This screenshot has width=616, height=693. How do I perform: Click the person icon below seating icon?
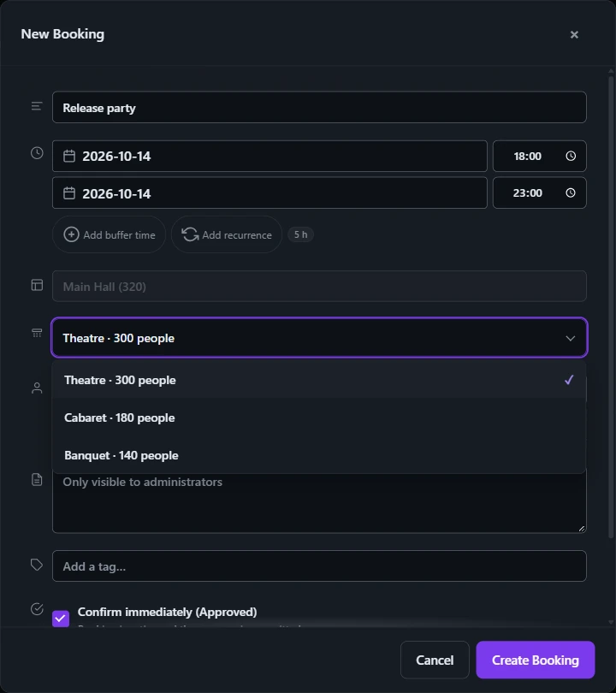point(37,388)
